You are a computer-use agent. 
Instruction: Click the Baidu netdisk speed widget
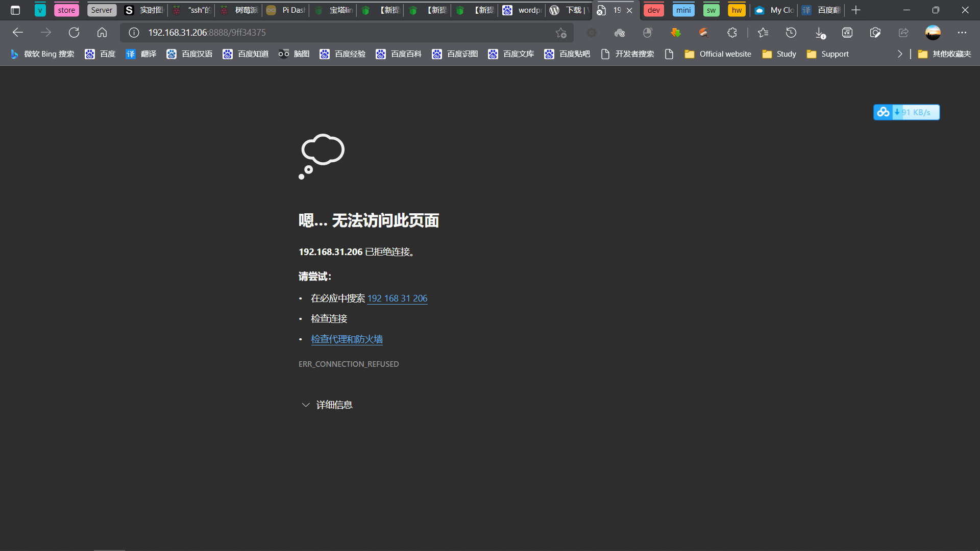pos(906,112)
